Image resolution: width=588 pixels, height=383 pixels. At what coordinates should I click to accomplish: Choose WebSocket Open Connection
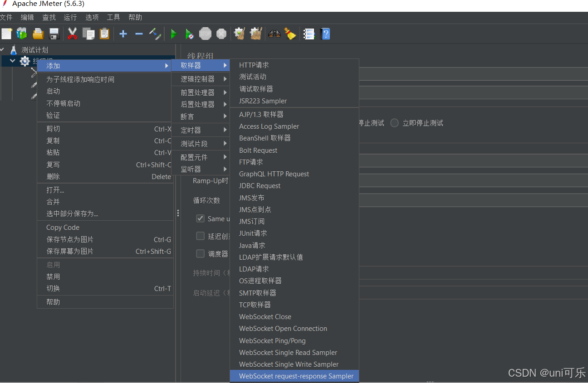coord(294,329)
